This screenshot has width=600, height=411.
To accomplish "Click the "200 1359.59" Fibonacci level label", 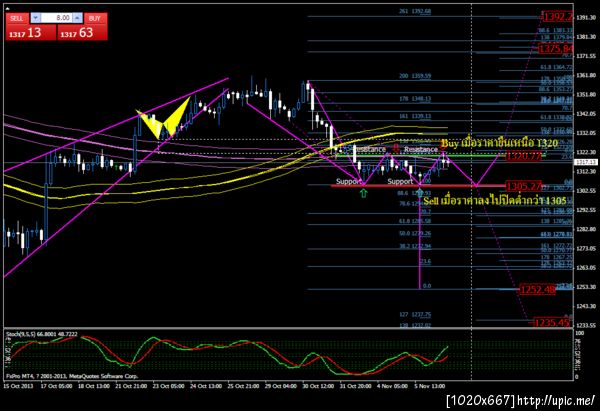I will tap(415, 76).
